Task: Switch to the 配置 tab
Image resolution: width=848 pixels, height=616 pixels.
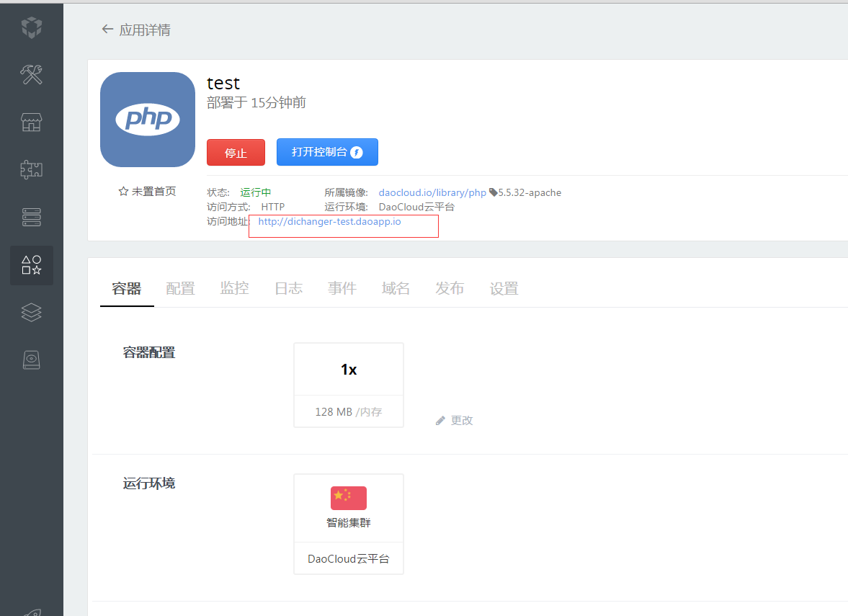Action: pos(180,289)
